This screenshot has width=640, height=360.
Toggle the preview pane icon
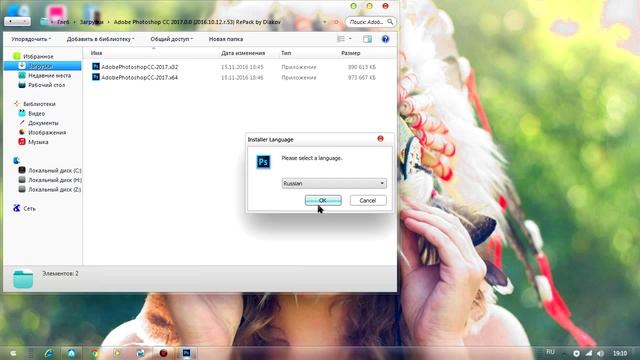point(367,39)
